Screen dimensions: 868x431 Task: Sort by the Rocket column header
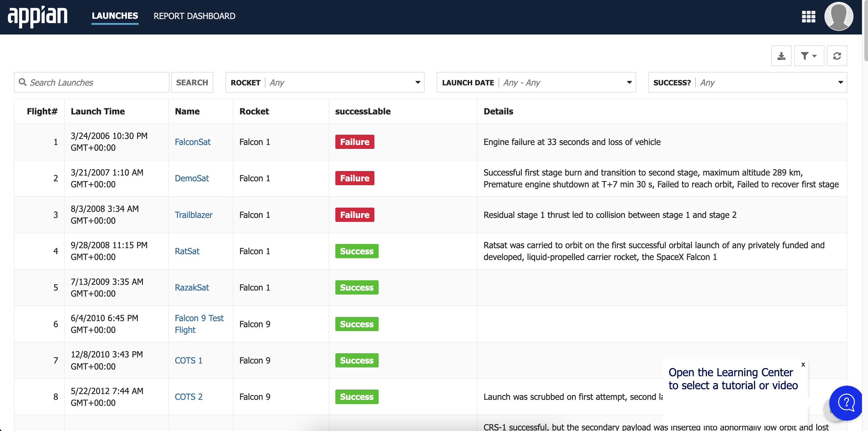pyautogui.click(x=254, y=111)
